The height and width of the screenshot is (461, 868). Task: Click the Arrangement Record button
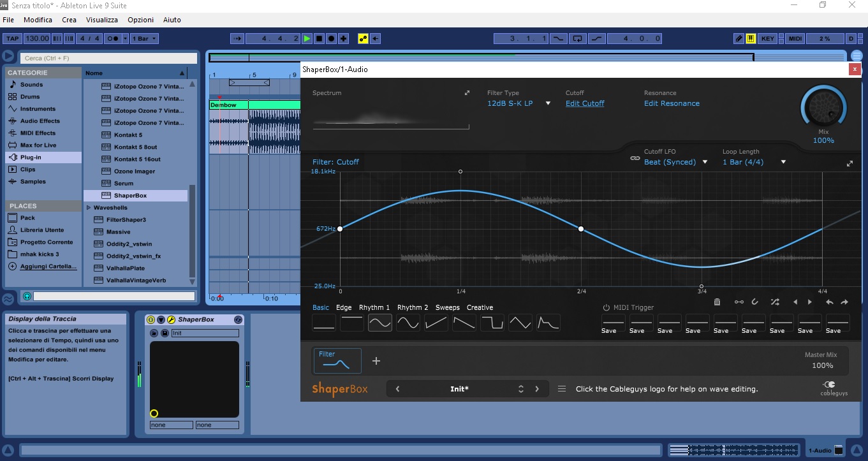pos(332,39)
